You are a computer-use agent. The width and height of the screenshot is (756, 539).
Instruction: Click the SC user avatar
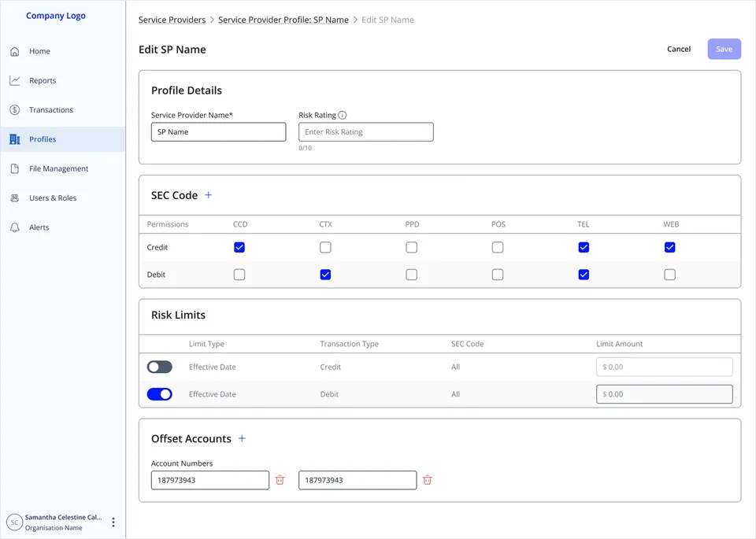(x=14, y=522)
